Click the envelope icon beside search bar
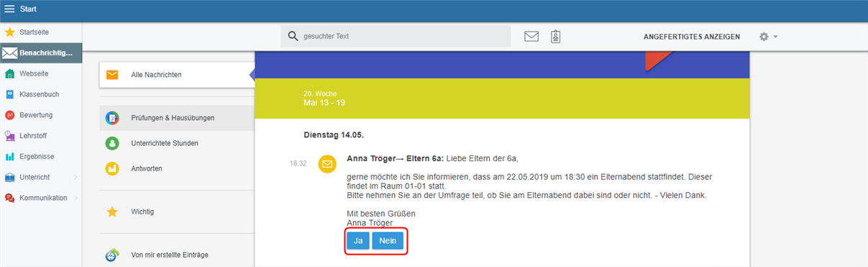The width and height of the screenshot is (868, 267). (x=531, y=36)
